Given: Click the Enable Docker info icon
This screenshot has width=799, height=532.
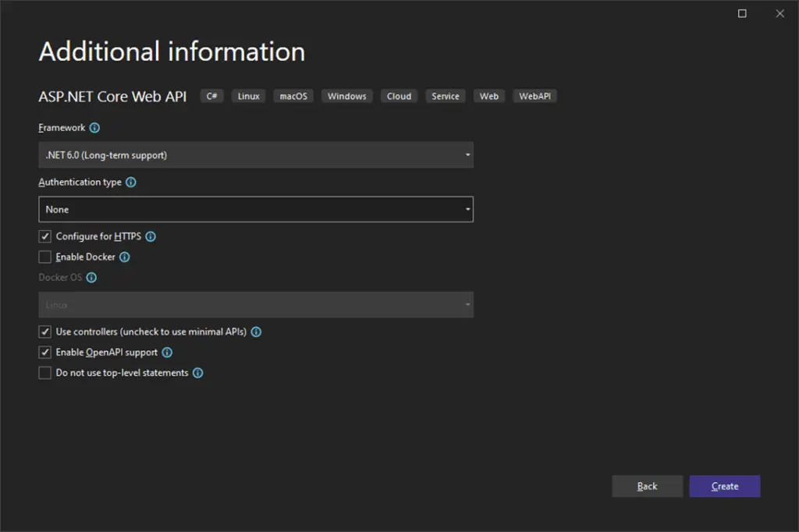Looking at the screenshot, I should click(x=125, y=257).
